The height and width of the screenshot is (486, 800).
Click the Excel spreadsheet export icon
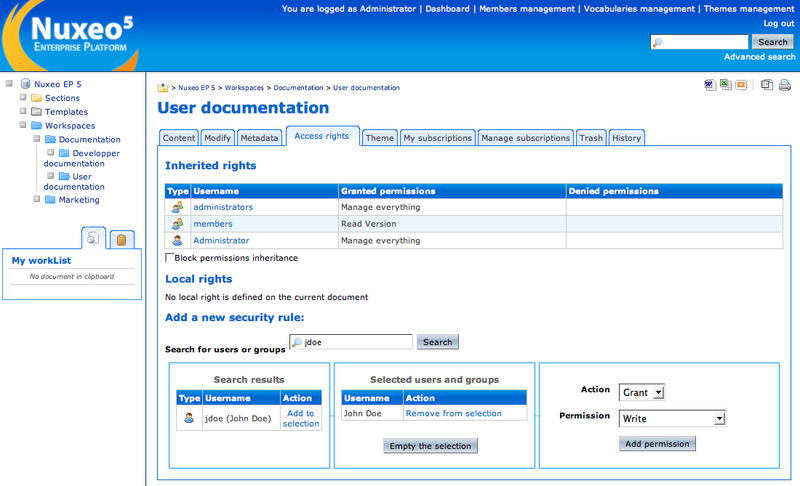point(725,85)
